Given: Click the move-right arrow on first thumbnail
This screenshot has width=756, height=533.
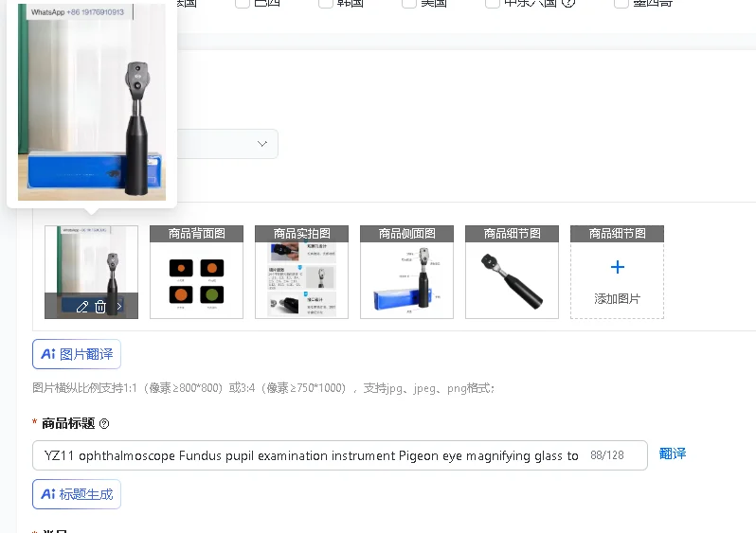Looking at the screenshot, I should (x=119, y=306).
